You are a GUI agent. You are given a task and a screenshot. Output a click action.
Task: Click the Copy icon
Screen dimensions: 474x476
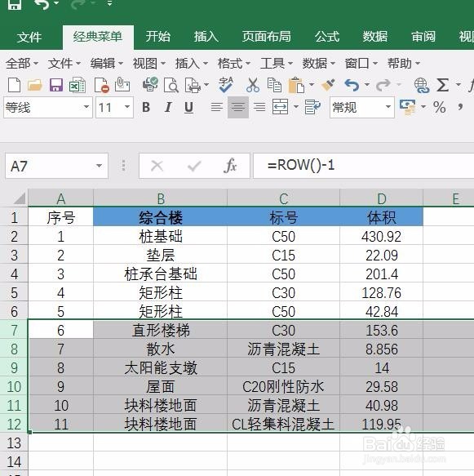(274, 85)
